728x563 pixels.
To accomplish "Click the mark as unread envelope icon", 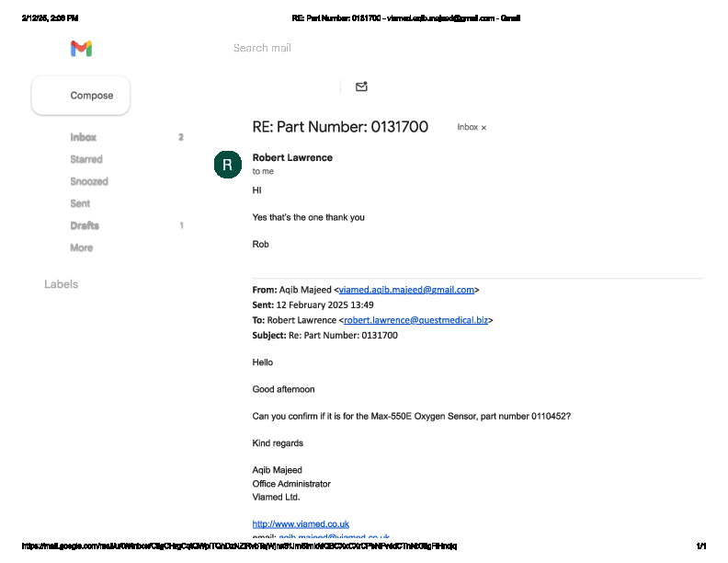I will [x=361, y=86].
